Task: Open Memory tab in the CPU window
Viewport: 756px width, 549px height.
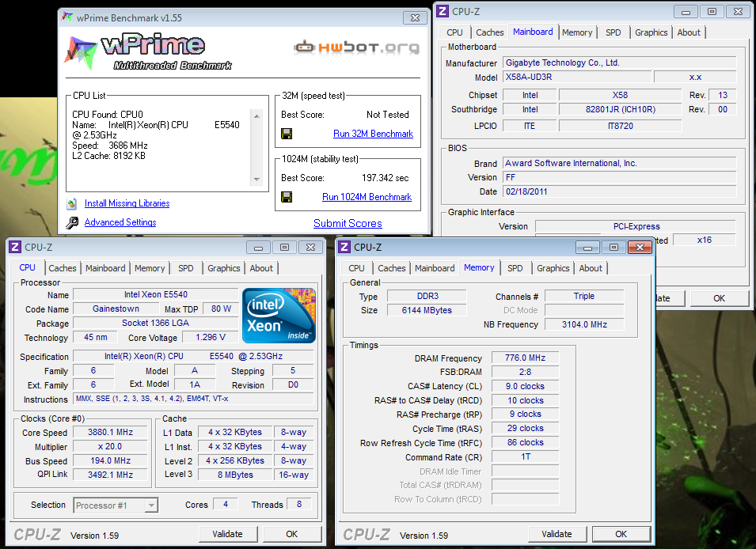Action: pyautogui.click(x=150, y=268)
